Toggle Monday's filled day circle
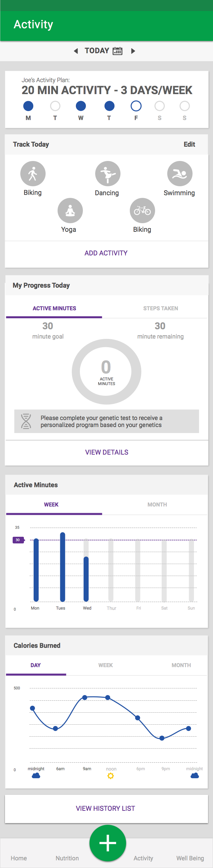Viewport: 213px width, 868px height. pos(28,106)
